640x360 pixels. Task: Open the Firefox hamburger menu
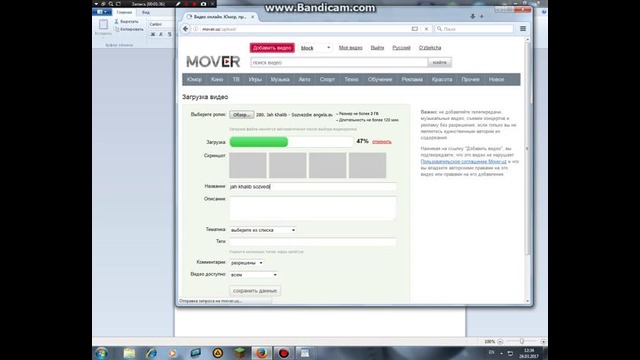(523, 29)
